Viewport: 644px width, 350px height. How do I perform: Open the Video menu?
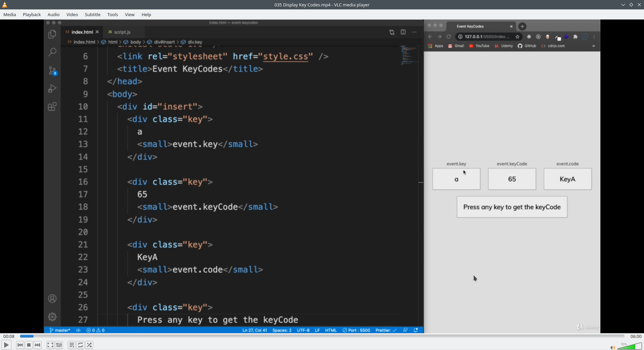point(72,14)
